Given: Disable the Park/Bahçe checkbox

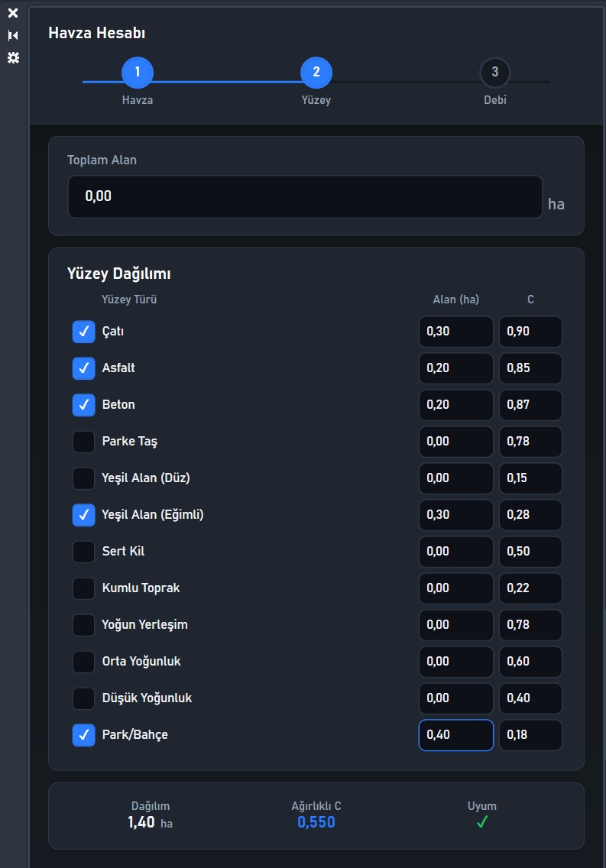Looking at the screenshot, I should pyautogui.click(x=83, y=735).
